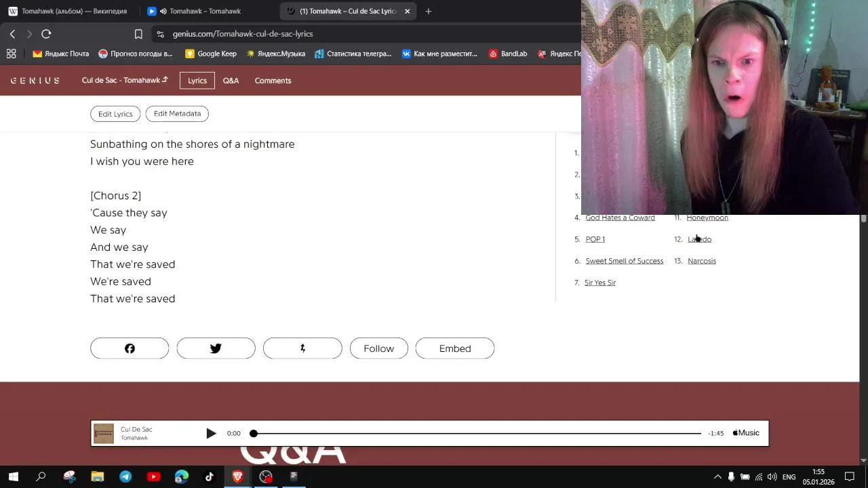Viewport: 868px width, 488px height.
Task: Open the volume control in the tray
Action: tap(772, 477)
